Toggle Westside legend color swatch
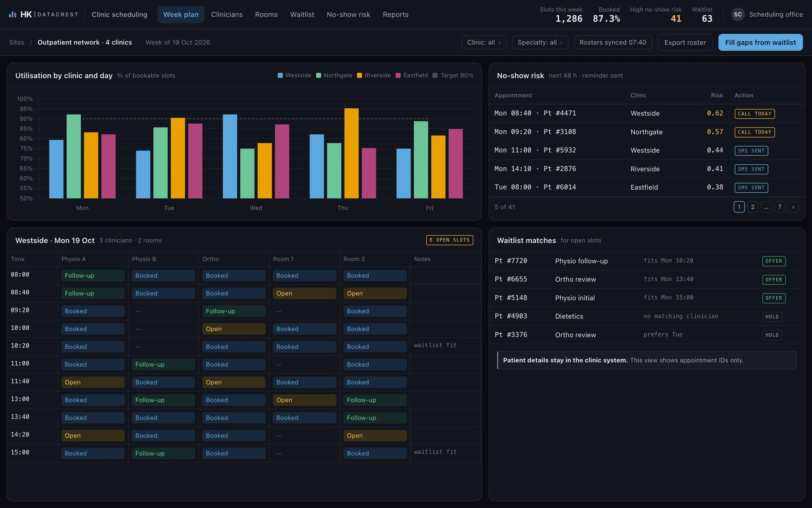The image size is (812, 508). tap(280, 75)
